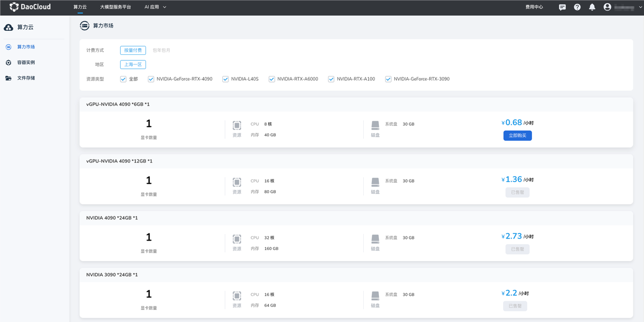
Task: Open the help question mark icon
Action: point(577,7)
